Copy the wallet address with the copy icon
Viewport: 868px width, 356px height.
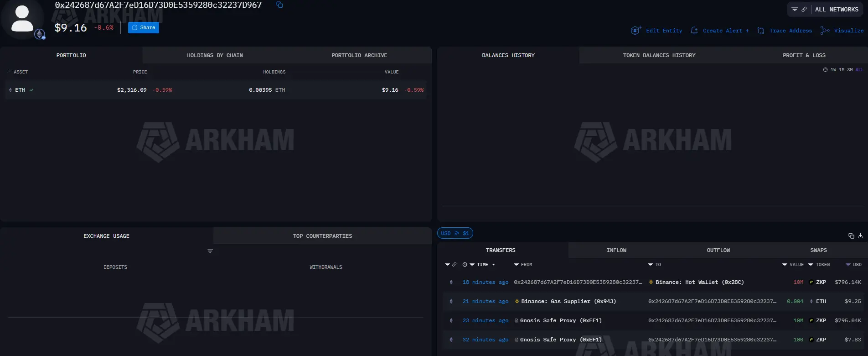(x=279, y=5)
